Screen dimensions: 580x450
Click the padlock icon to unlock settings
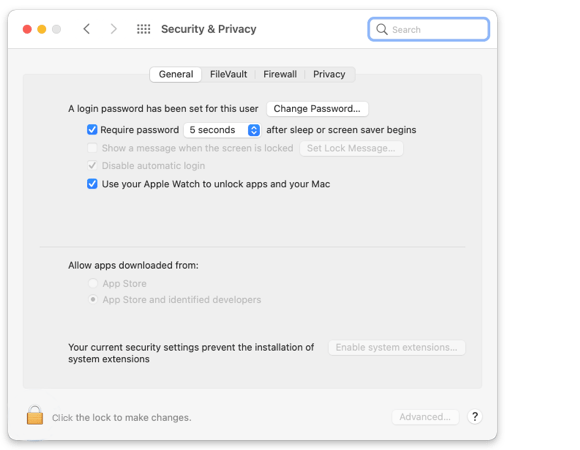coord(35,415)
